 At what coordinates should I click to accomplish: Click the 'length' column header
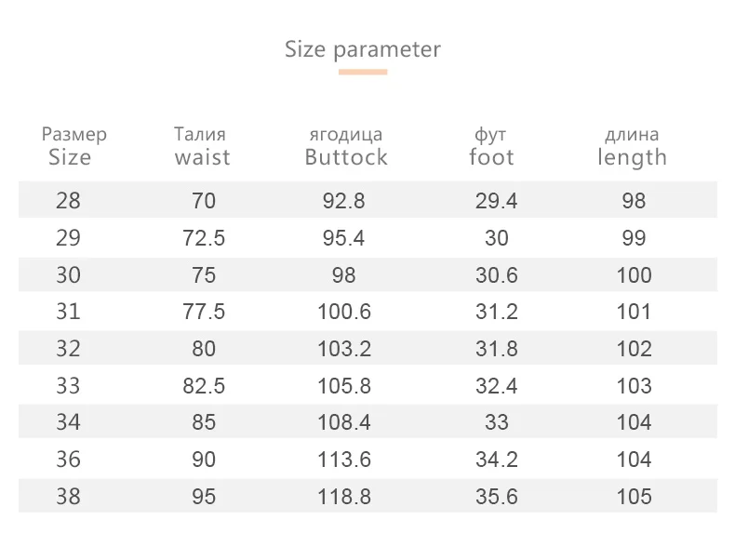point(632,157)
